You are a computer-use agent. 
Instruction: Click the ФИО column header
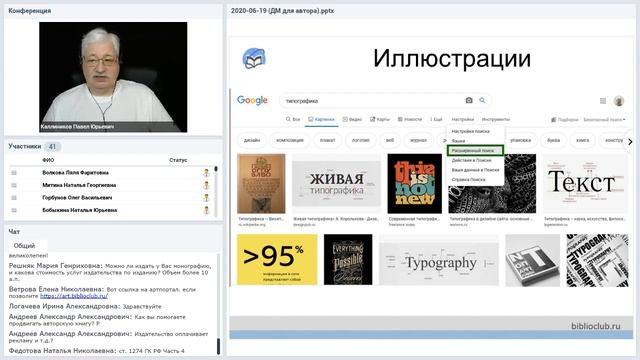pyautogui.click(x=48, y=160)
